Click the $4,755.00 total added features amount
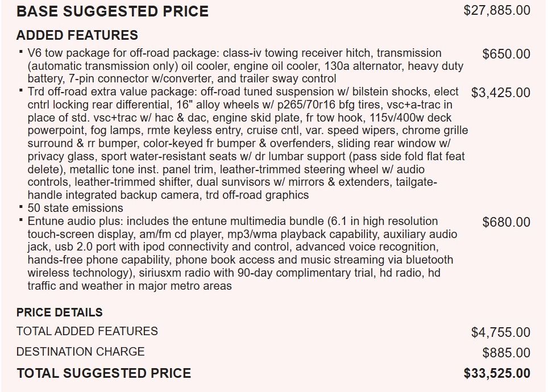The height and width of the screenshot is (392, 548). tap(500, 332)
